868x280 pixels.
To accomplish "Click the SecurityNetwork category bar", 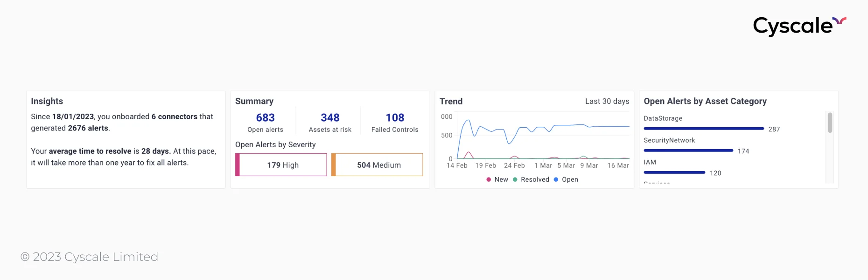I will click(x=688, y=150).
